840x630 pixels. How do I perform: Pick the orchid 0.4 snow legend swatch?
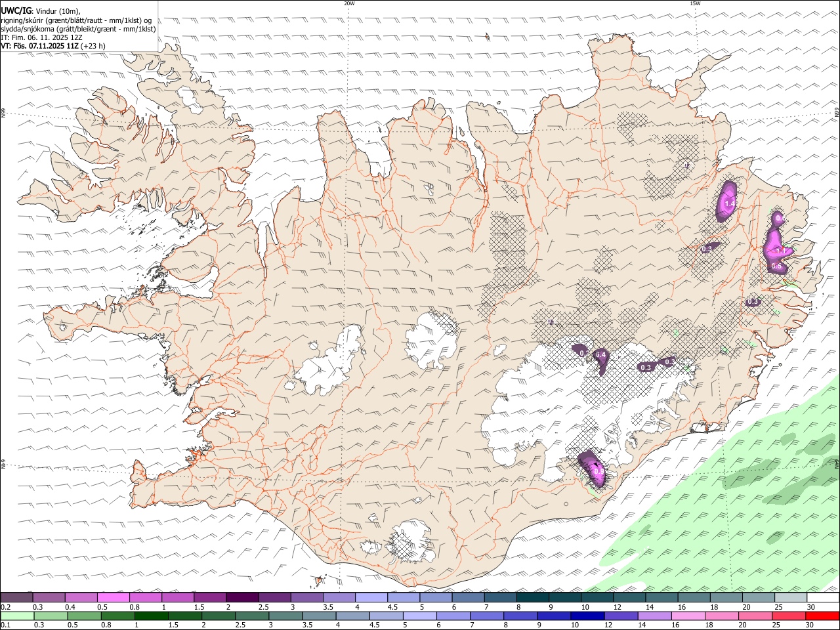coord(81,597)
